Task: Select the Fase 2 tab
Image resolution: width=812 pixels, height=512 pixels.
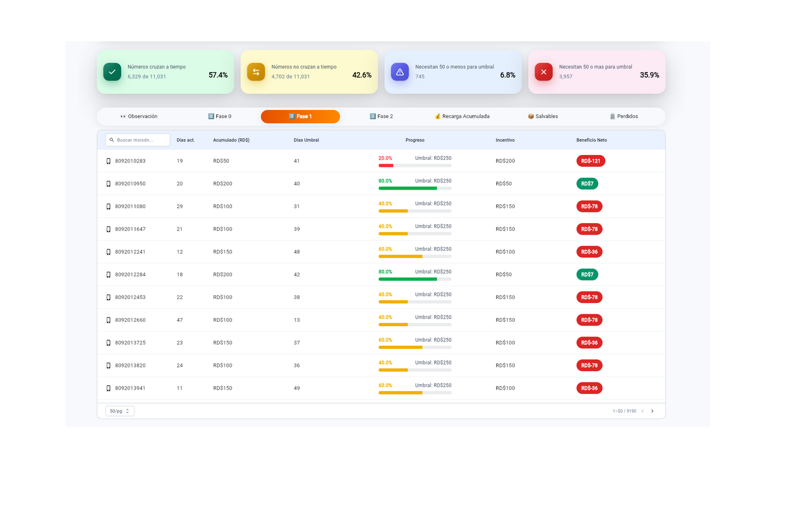Action: [x=381, y=116]
